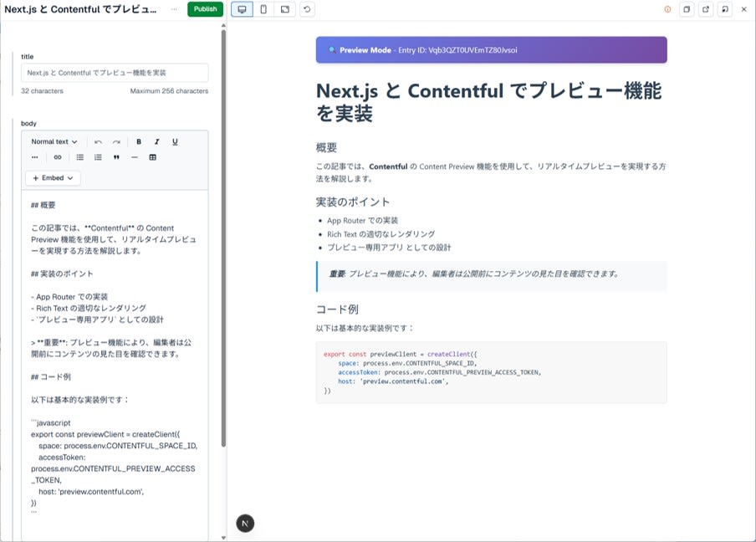This screenshot has width=756, height=542.
Task: Insert a block quote
Action: (116, 157)
